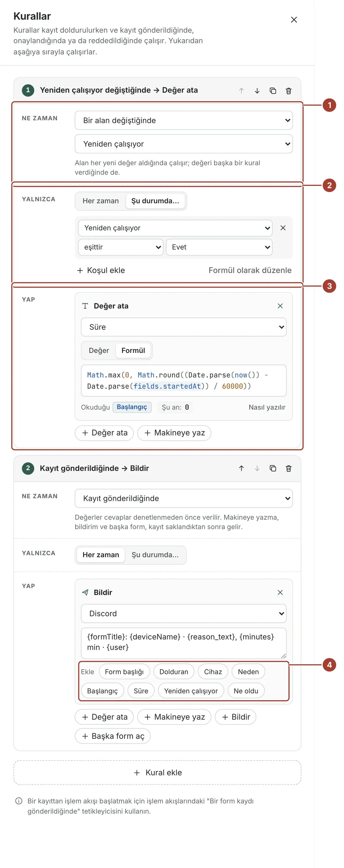Add a condition with 'Koşul ekle'
Image resolution: width=344 pixels, height=868 pixels.
(101, 270)
